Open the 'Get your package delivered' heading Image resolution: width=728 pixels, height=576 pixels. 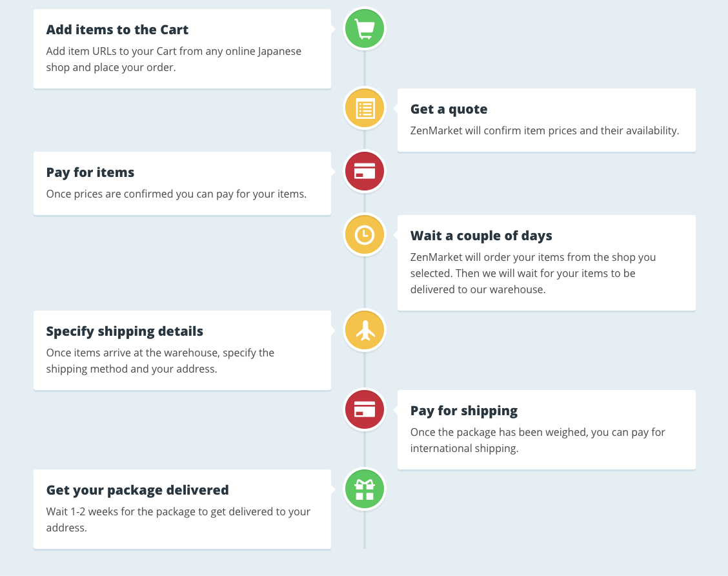(137, 491)
